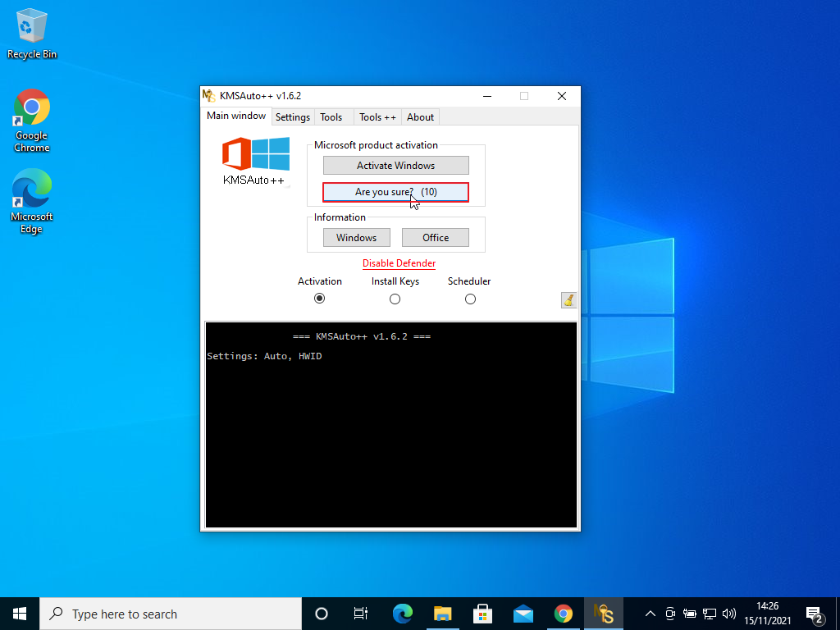This screenshot has height=630, width=840.
Task: Open the notification center icon
Action: pyautogui.click(x=815, y=614)
